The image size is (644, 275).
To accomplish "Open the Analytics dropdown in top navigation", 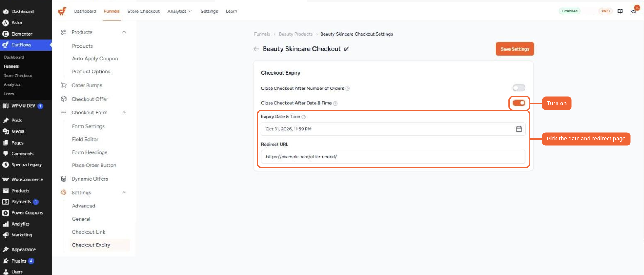I will 180,11.
